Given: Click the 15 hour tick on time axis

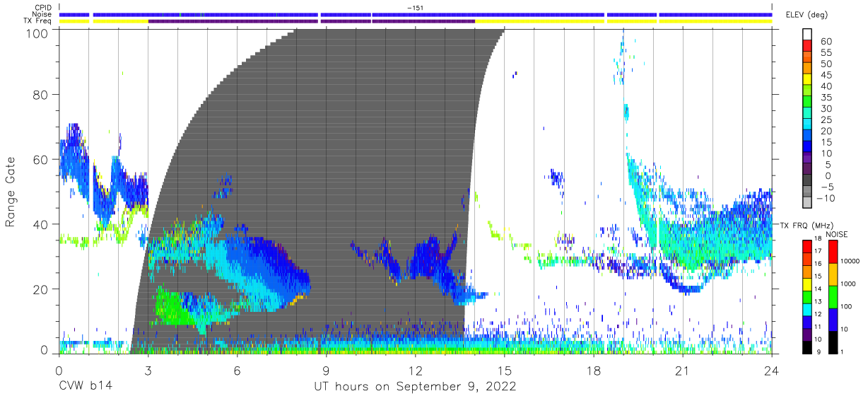Looking at the screenshot, I should [x=504, y=371].
